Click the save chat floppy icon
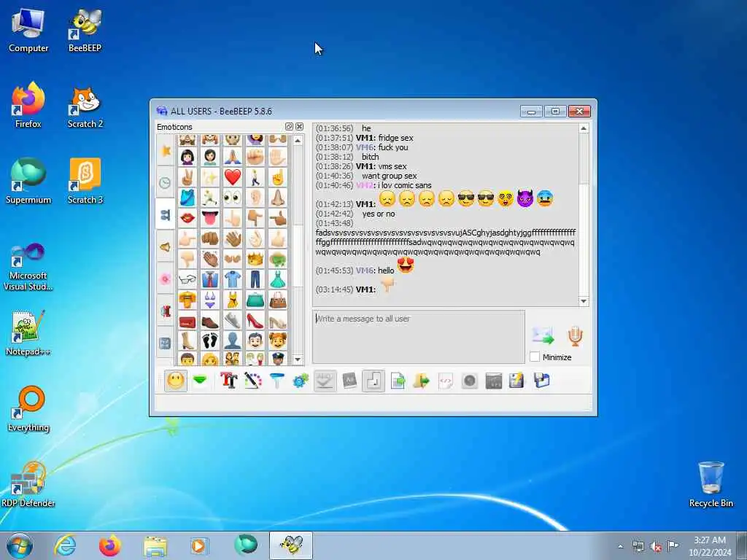This screenshot has width=747, height=560. point(517,381)
